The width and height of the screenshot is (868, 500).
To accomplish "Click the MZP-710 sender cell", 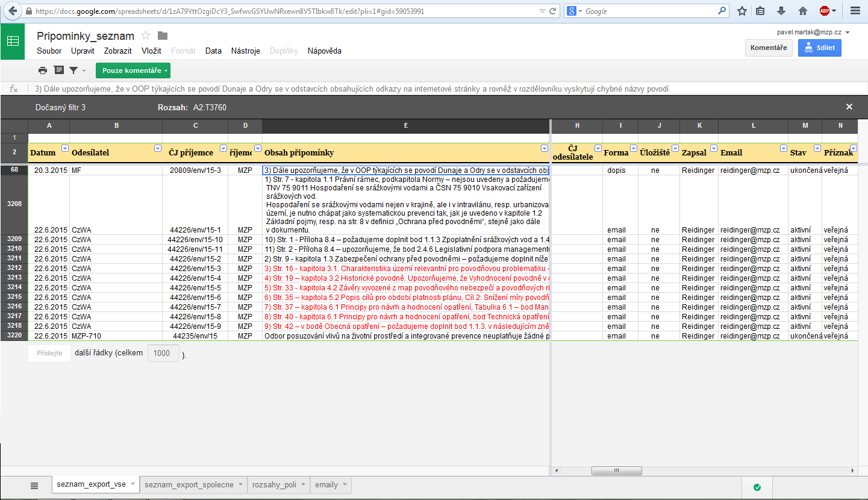I will pos(116,336).
